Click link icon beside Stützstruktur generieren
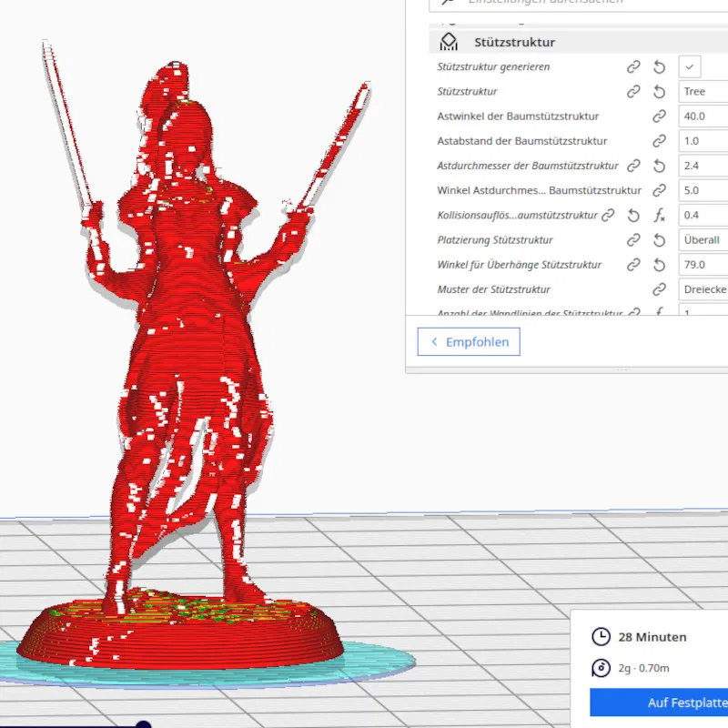Viewport: 728px width, 728px height. [633, 66]
